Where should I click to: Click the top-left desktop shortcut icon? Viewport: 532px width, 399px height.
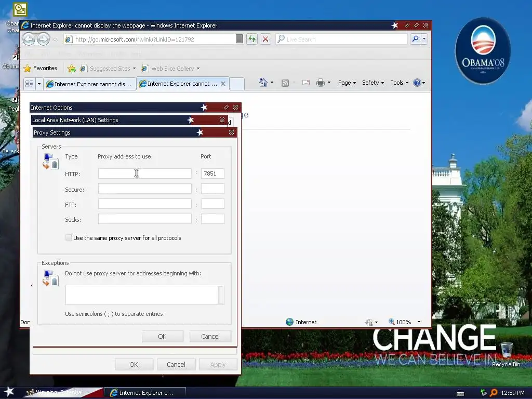click(20, 10)
